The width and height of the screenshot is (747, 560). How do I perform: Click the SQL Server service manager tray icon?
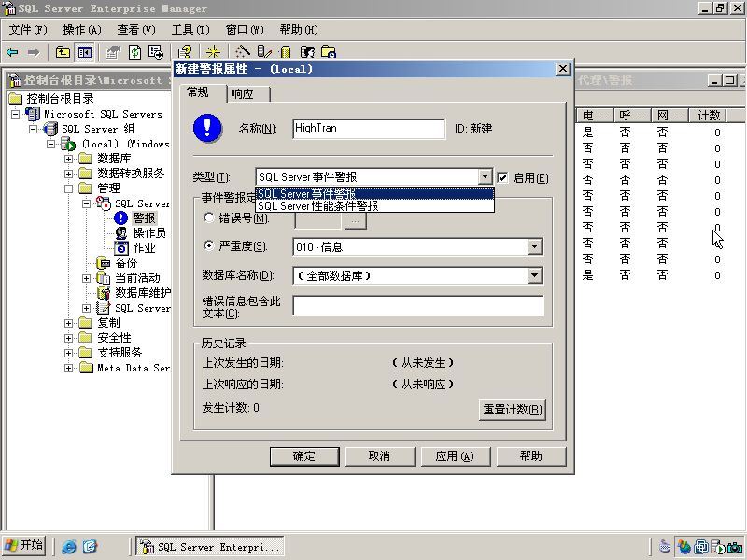click(719, 547)
